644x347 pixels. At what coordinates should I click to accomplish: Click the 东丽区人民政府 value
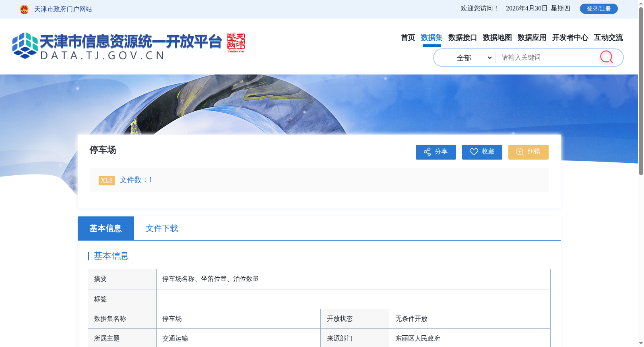point(418,339)
